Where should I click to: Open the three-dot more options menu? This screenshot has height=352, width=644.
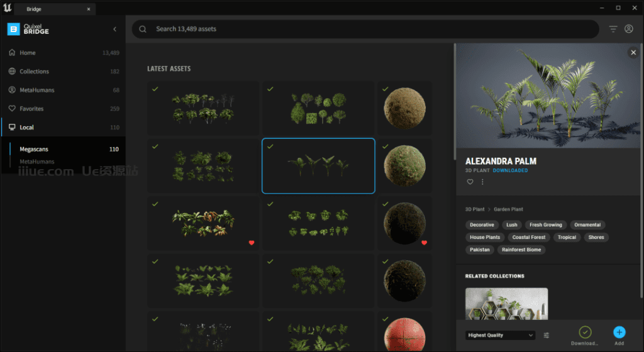click(482, 182)
